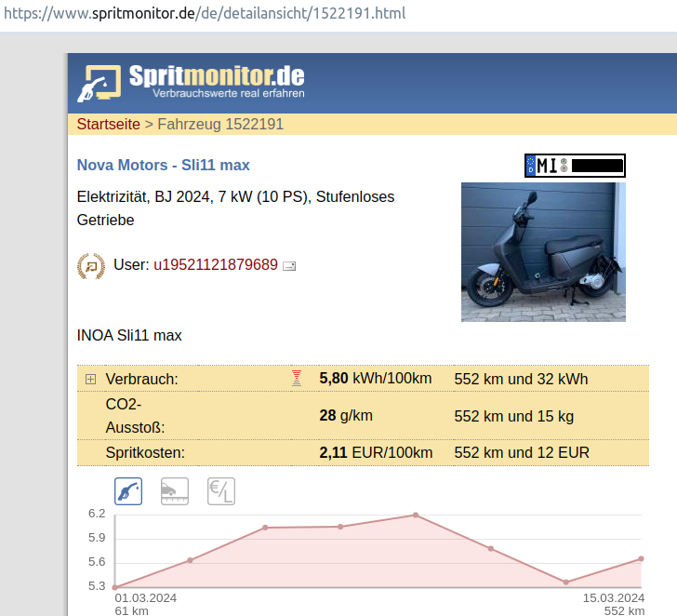
Task: Click the last chart point at 15.03.2024
Action: click(x=641, y=559)
